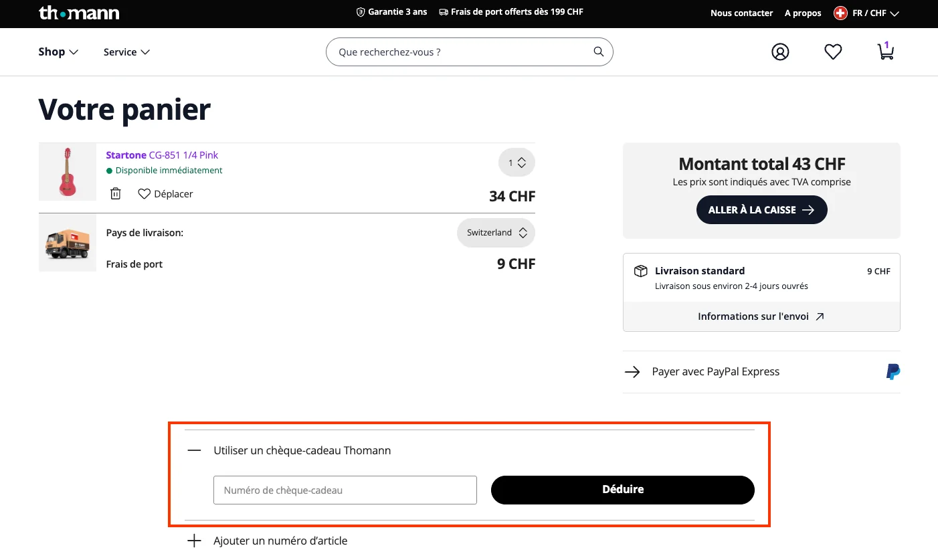Open the search magnifier icon
Viewport: 938px width, 560px height.
coord(597,52)
